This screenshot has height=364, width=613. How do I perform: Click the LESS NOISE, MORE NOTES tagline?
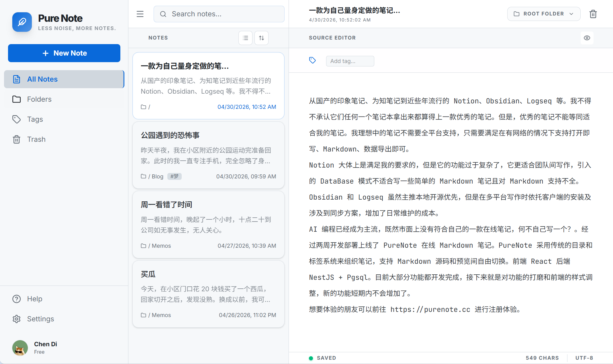pyautogui.click(x=77, y=28)
